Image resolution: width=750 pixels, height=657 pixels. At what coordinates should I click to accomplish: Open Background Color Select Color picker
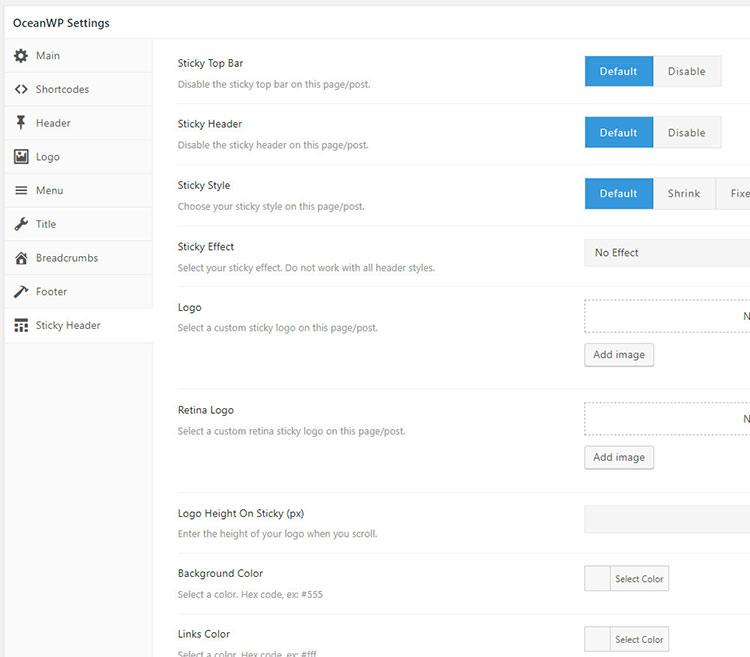[x=639, y=579]
